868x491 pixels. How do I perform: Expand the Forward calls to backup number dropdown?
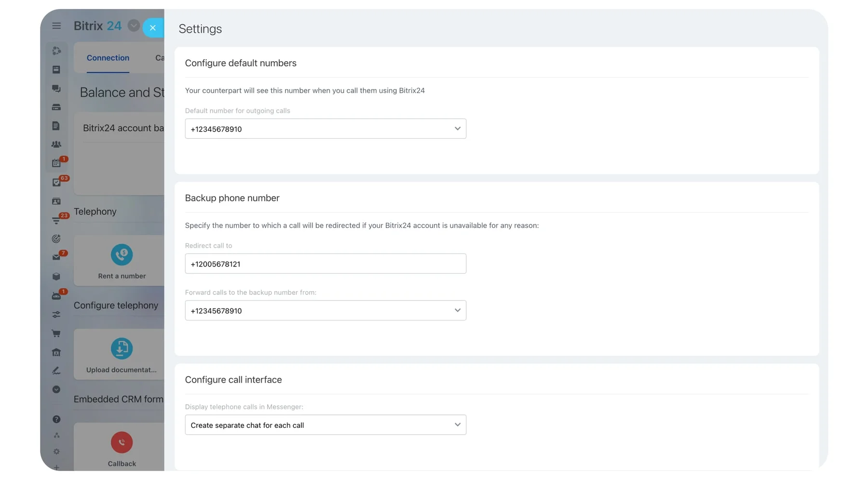325,311
